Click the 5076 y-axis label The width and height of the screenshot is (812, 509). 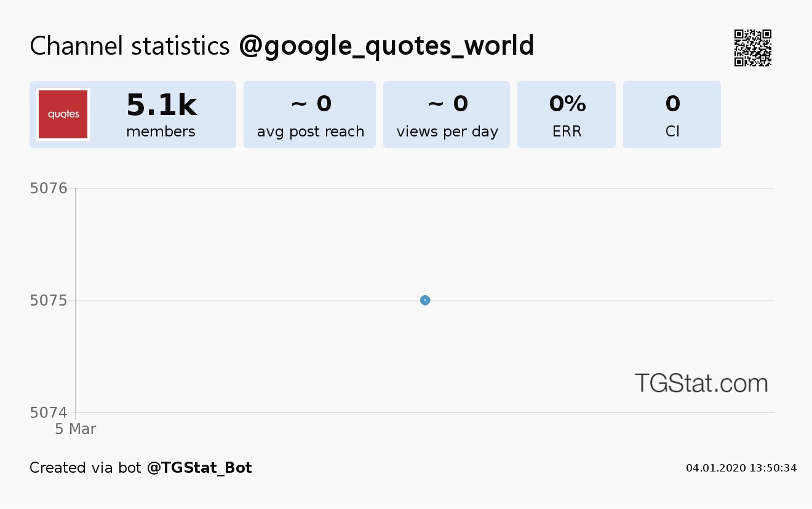(49, 188)
